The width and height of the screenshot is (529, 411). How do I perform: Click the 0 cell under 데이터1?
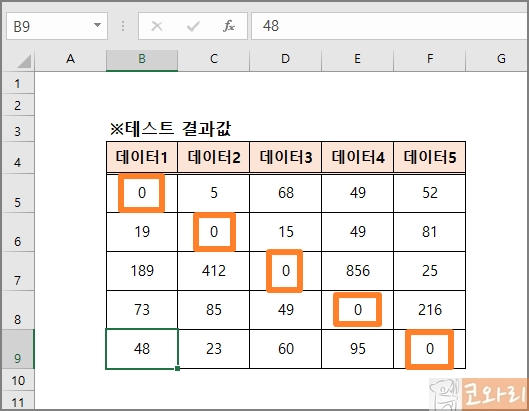pyautogui.click(x=142, y=193)
